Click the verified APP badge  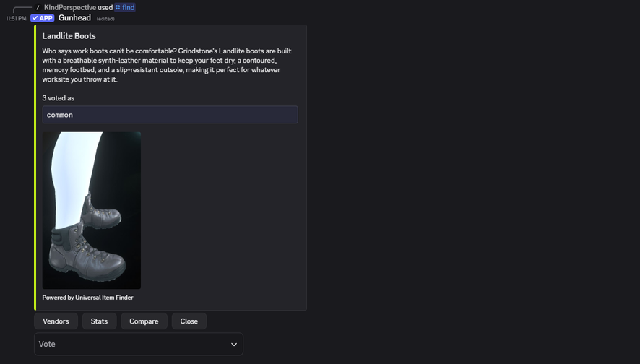[x=43, y=18]
